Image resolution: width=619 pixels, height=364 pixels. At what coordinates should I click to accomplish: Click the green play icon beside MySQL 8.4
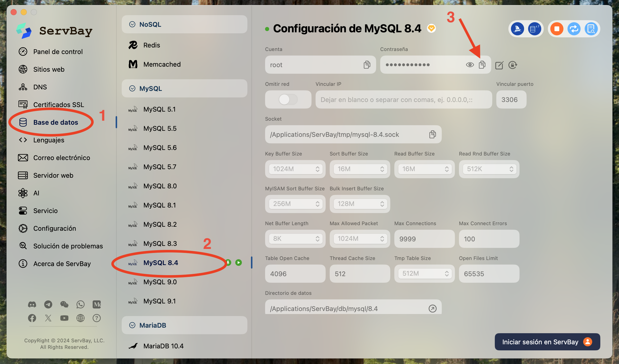click(x=238, y=263)
